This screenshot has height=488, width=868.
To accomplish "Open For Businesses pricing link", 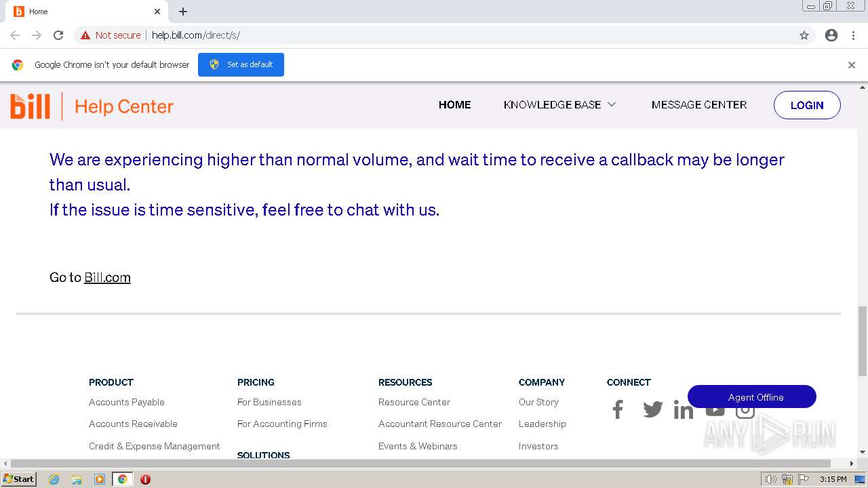I will coord(269,402).
